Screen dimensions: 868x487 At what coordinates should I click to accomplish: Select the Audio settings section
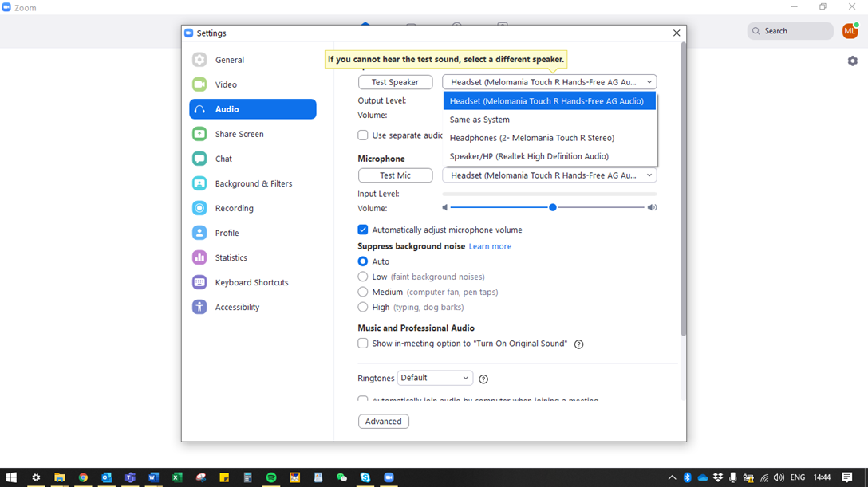252,109
